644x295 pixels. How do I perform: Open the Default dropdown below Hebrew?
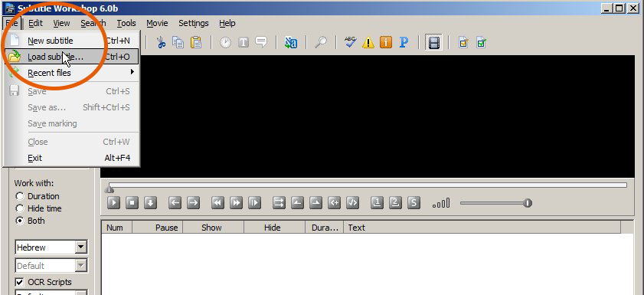tap(81, 266)
